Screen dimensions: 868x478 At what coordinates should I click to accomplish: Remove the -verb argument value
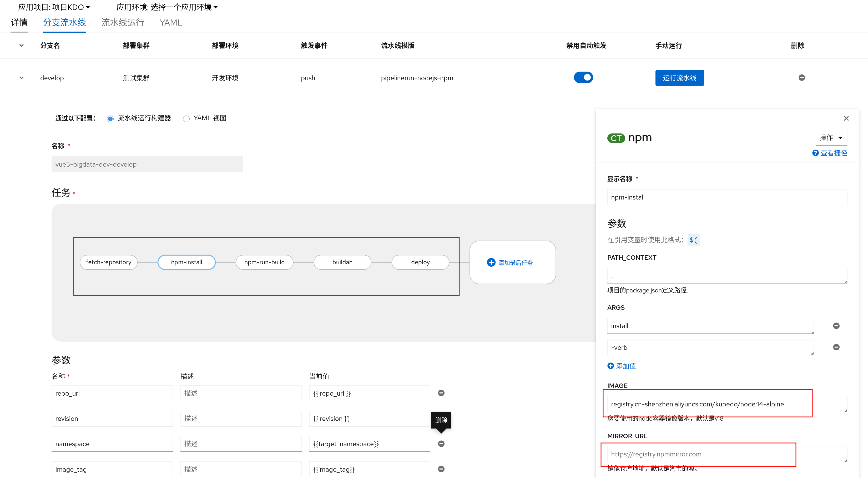(836, 347)
